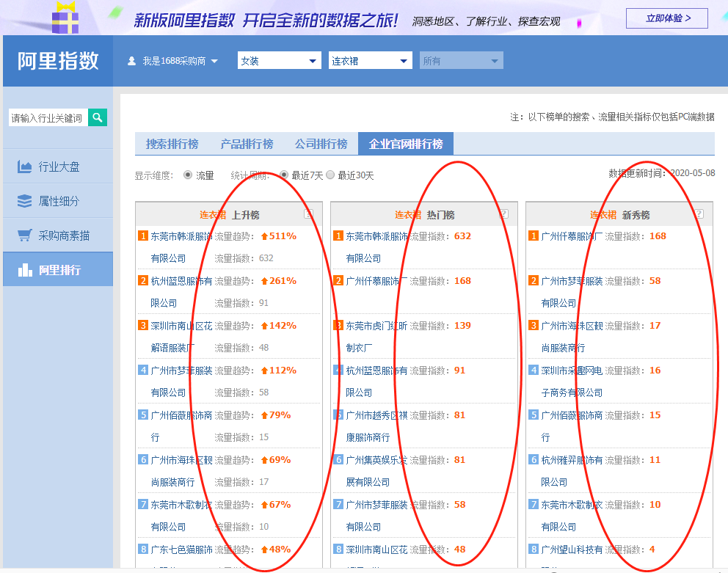Click the 数据更新时间 2020-05-08 label
The width and height of the screenshot is (728, 573).
tap(662, 173)
